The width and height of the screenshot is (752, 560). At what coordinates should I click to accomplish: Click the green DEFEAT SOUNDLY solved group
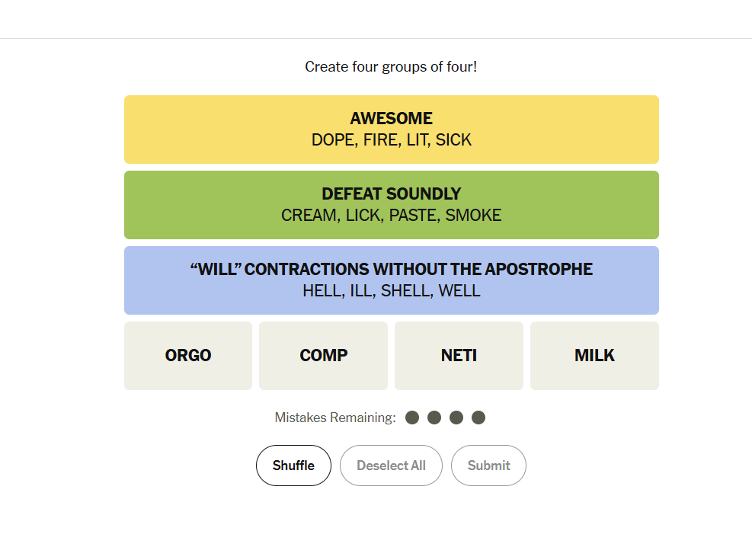392,205
